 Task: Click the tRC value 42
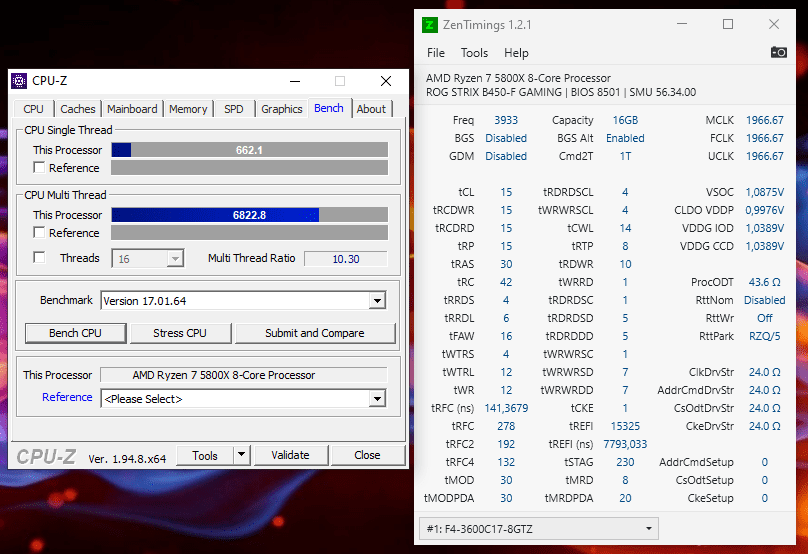point(506,282)
